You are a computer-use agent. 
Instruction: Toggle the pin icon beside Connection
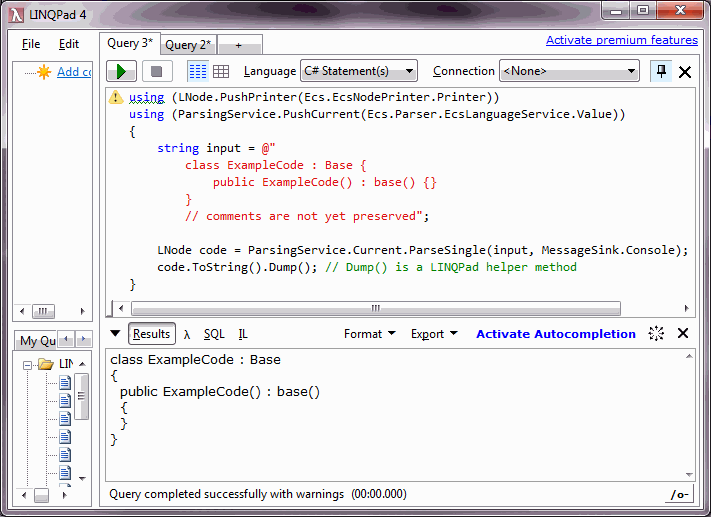661,71
